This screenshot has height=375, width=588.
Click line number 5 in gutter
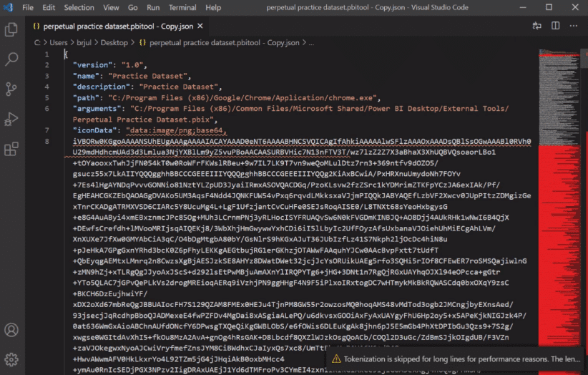(47, 98)
